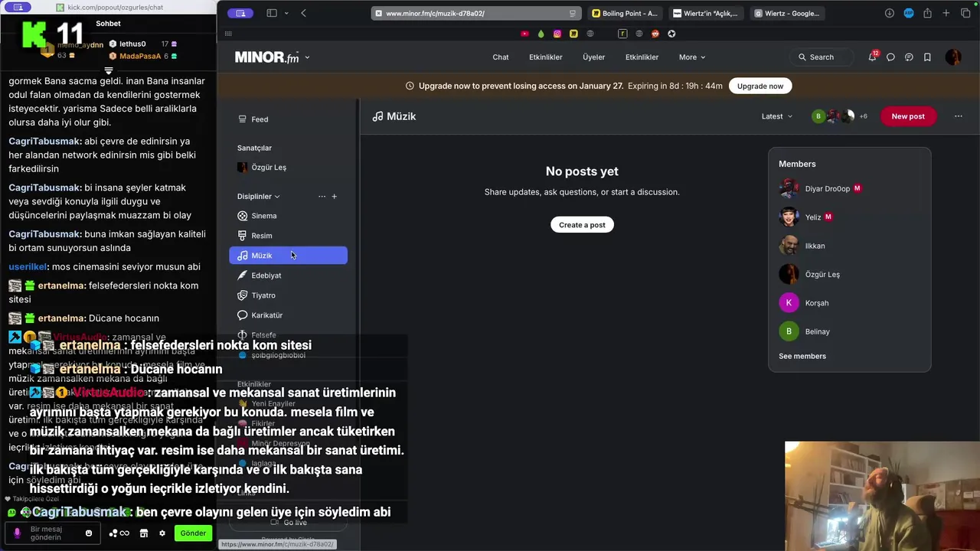Open the Safari reader icon in address bar
The width and height of the screenshot is (980, 551).
[x=572, y=13]
